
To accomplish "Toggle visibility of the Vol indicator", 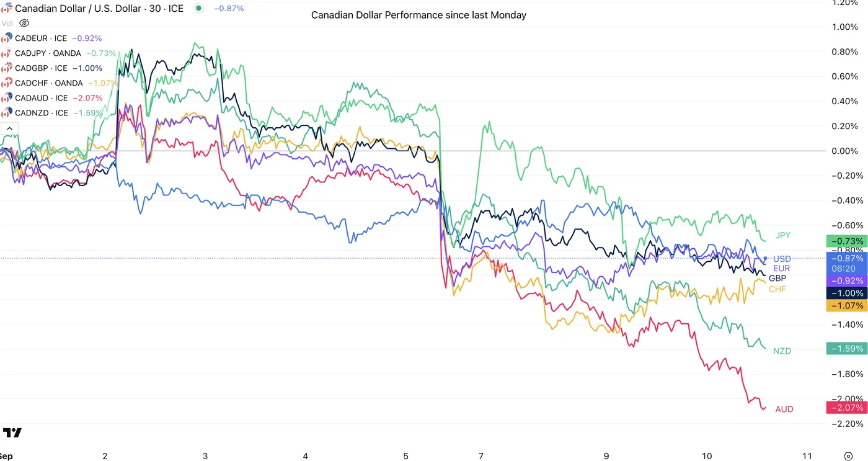I will pos(24,23).
